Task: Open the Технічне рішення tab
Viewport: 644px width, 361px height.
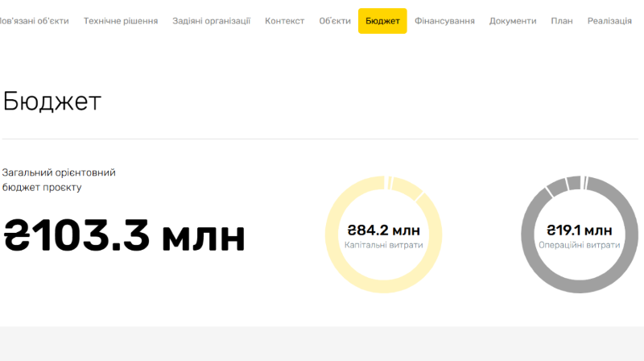Action: tap(121, 21)
